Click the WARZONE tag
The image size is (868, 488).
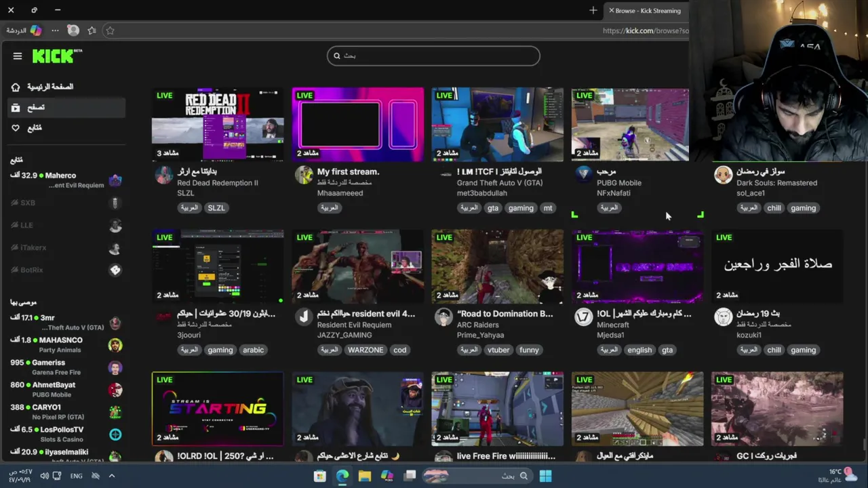click(366, 350)
